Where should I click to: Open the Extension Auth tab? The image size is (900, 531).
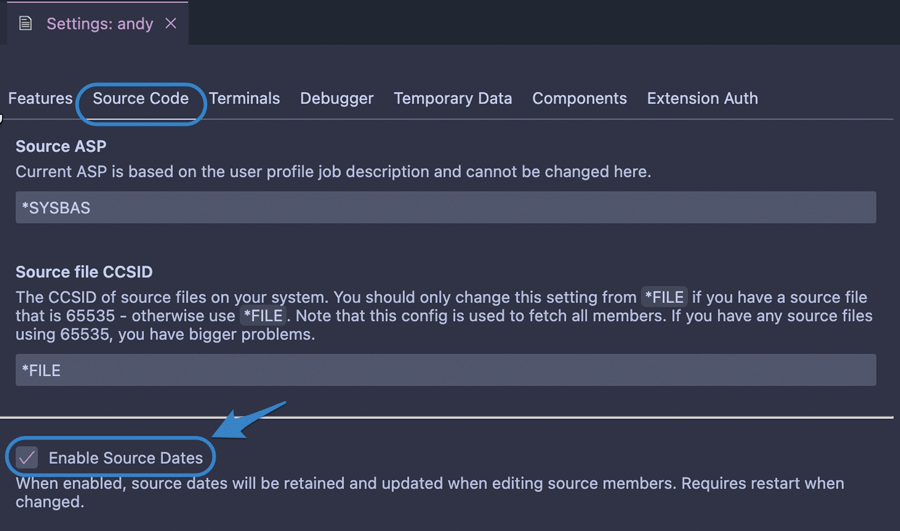point(703,98)
